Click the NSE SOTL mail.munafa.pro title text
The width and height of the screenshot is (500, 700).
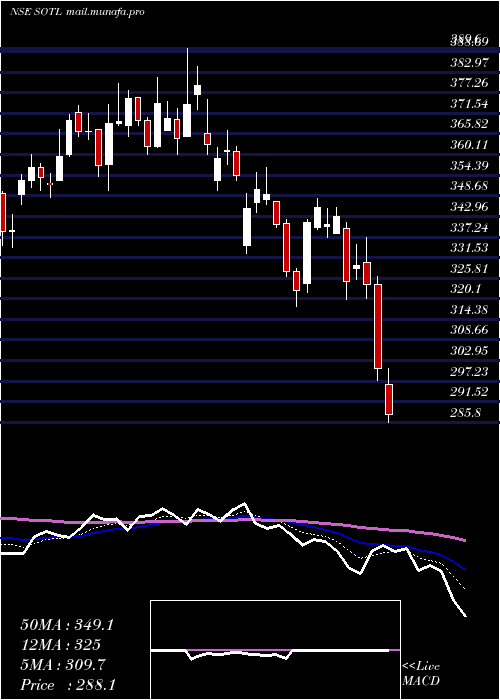click(x=77, y=12)
